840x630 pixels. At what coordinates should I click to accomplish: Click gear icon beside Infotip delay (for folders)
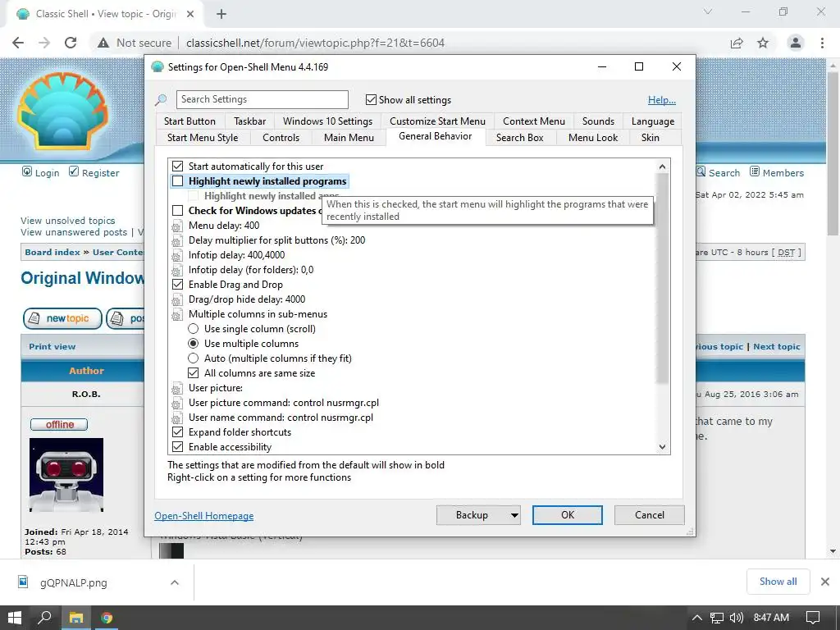[177, 270]
